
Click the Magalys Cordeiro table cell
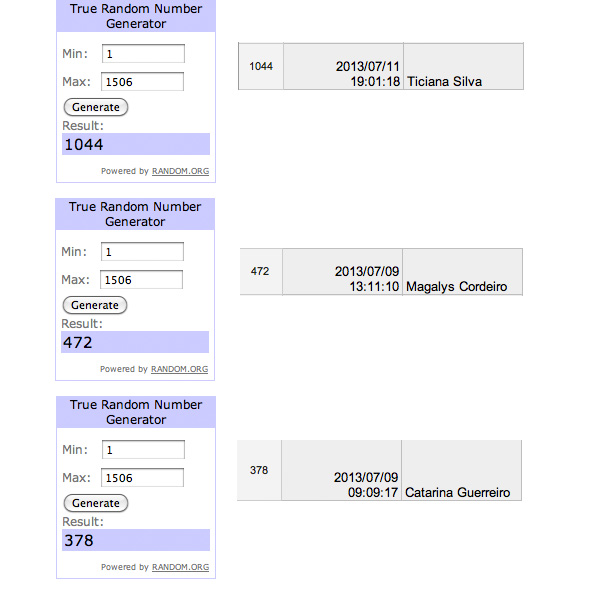462,272
